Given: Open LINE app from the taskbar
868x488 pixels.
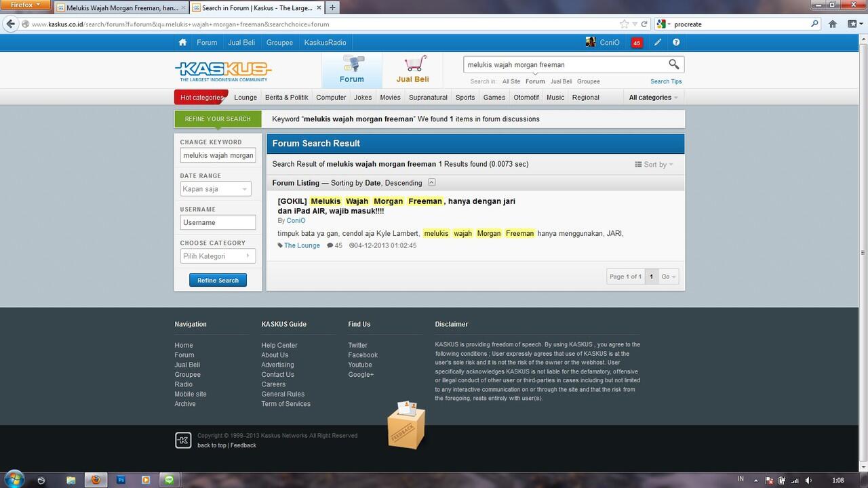Looking at the screenshot, I should (x=170, y=480).
